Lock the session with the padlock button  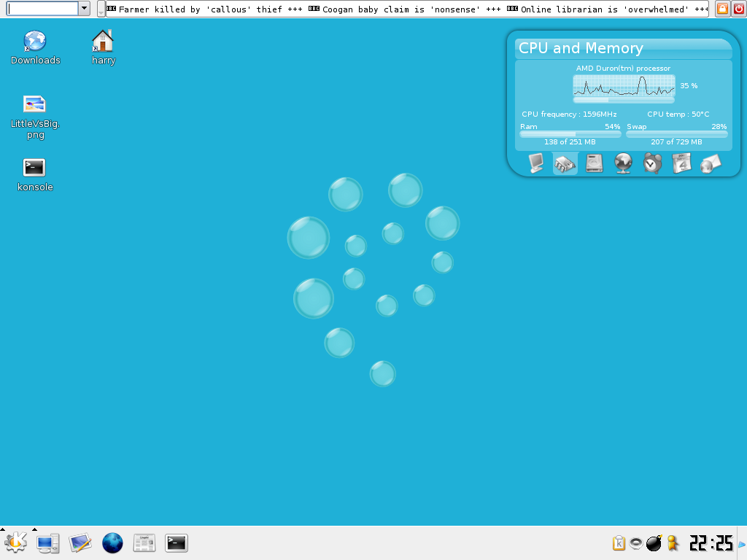point(723,9)
